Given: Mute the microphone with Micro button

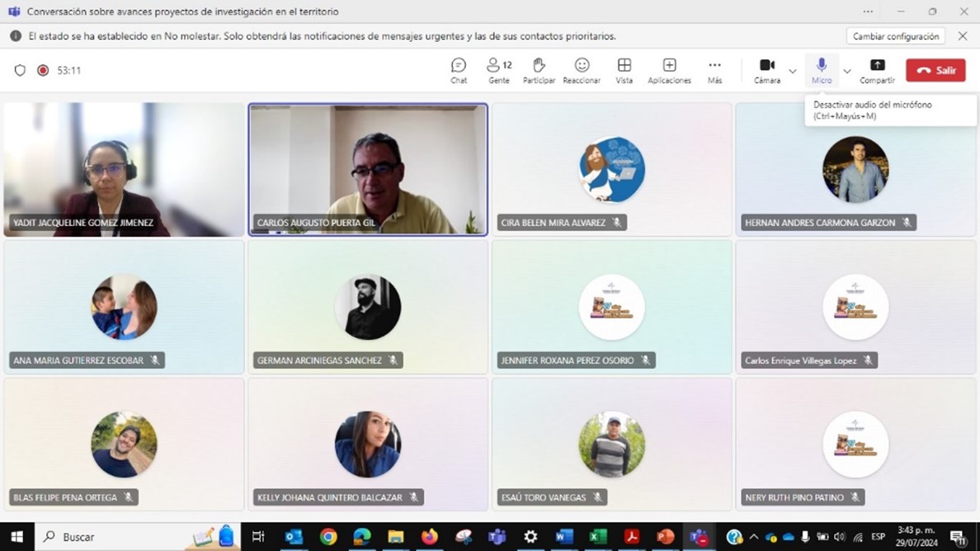Looking at the screenshot, I should coord(822,70).
